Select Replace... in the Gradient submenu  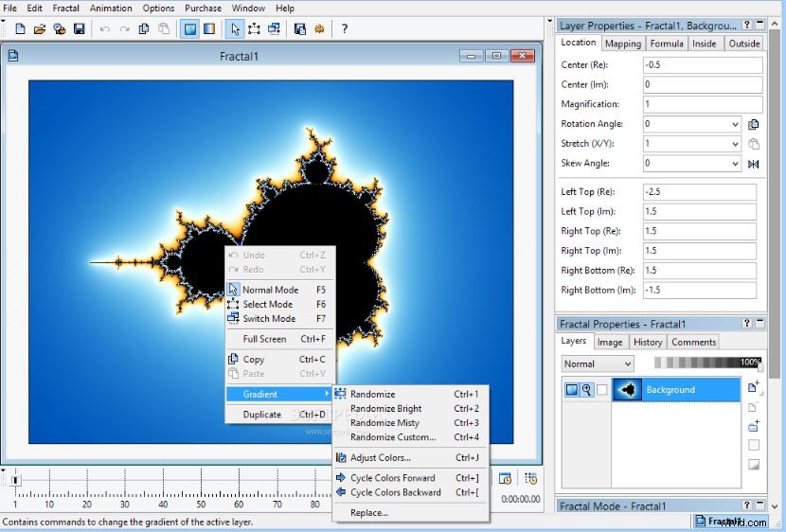click(x=410, y=512)
